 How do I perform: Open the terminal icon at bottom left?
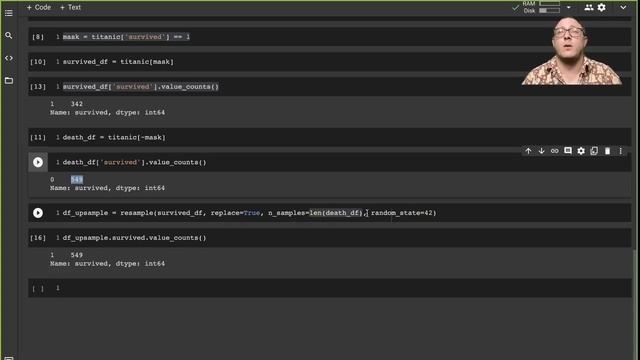pyautogui.click(x=9, y=358)
